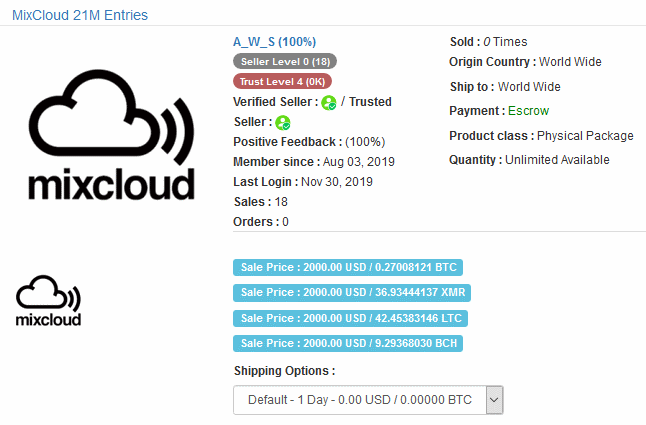Select the small mixcloud thumbnail image
The image size is (646, 425).
pyautogui.click(x=48, y=301)
